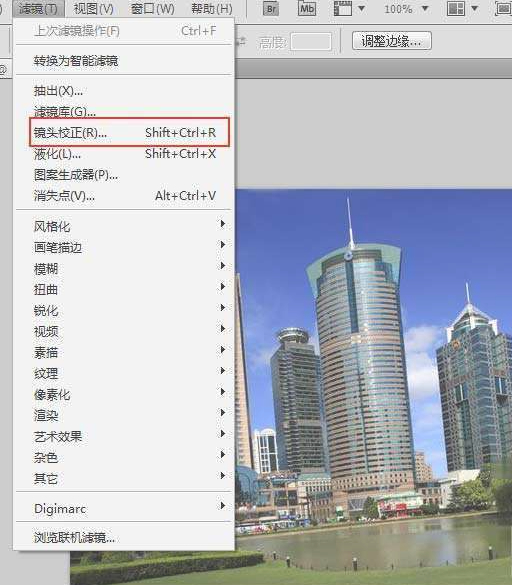The image size is (512, 585).
Task: Expand the view extras dropdown arrow
Action: click(361, 8)
